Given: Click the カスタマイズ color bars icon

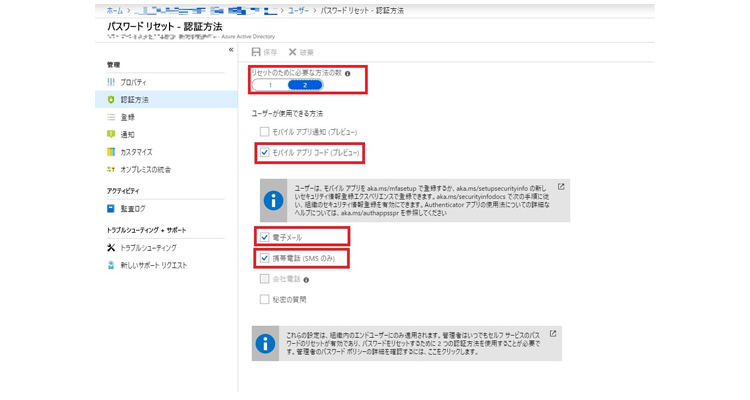Looking at the screenshot, I should pyautogui.click(x=111, y=152).
